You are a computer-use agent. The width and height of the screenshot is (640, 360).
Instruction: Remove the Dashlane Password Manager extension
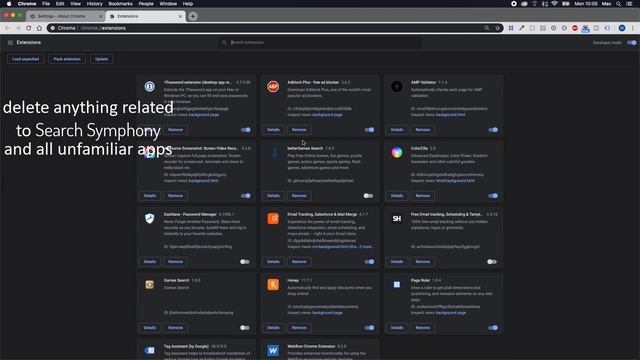[175, 262]
